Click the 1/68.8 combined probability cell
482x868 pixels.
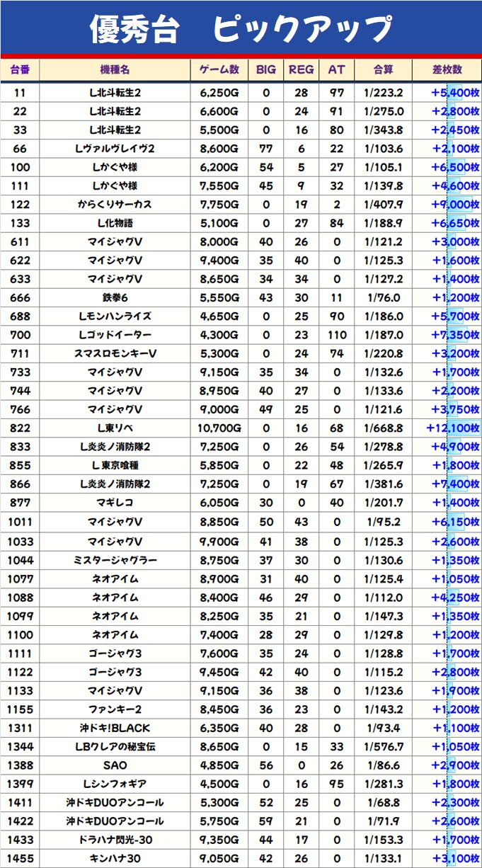point(384,802)
